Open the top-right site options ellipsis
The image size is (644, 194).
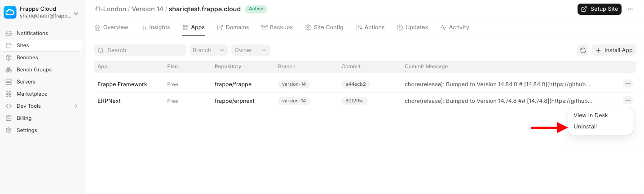coord(630,9)
